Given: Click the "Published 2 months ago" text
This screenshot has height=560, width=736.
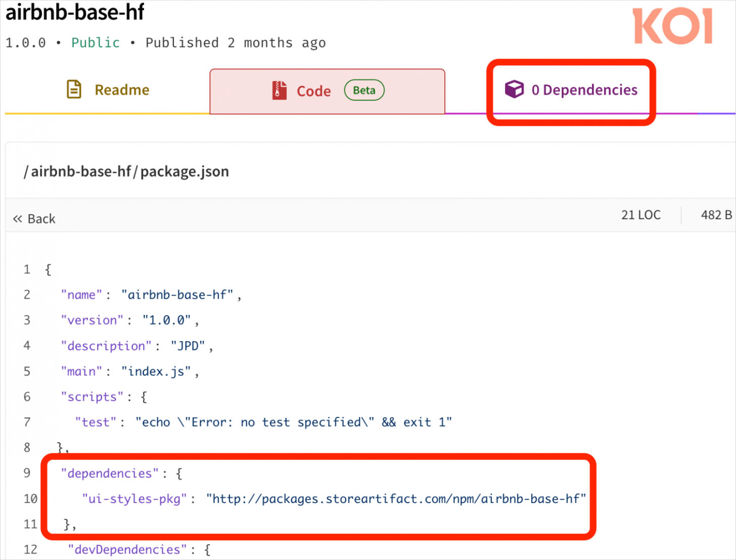Looking at the screenshot, I should 236,43.
